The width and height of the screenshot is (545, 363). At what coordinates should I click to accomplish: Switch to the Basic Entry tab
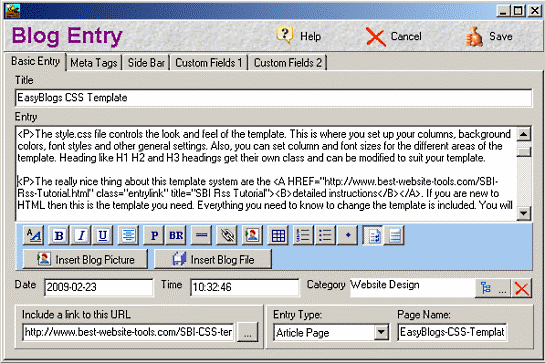tap(35, 61)
